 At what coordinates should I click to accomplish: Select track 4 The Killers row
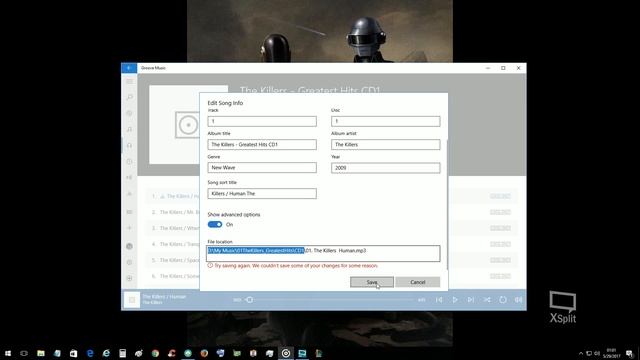(x=331, y=244)
